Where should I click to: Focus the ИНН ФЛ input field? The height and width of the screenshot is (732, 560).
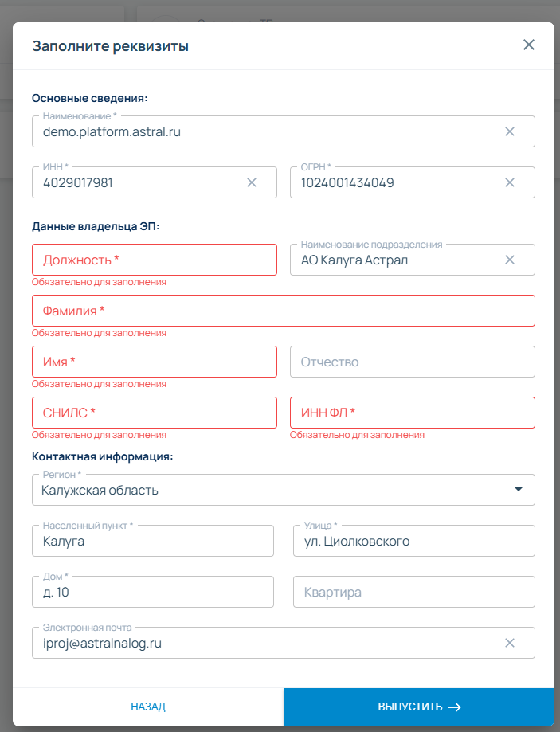click(x=413, y=413)
